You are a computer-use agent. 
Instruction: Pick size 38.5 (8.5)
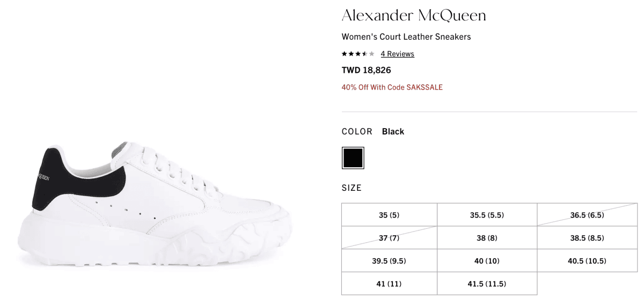pos(587,238)
